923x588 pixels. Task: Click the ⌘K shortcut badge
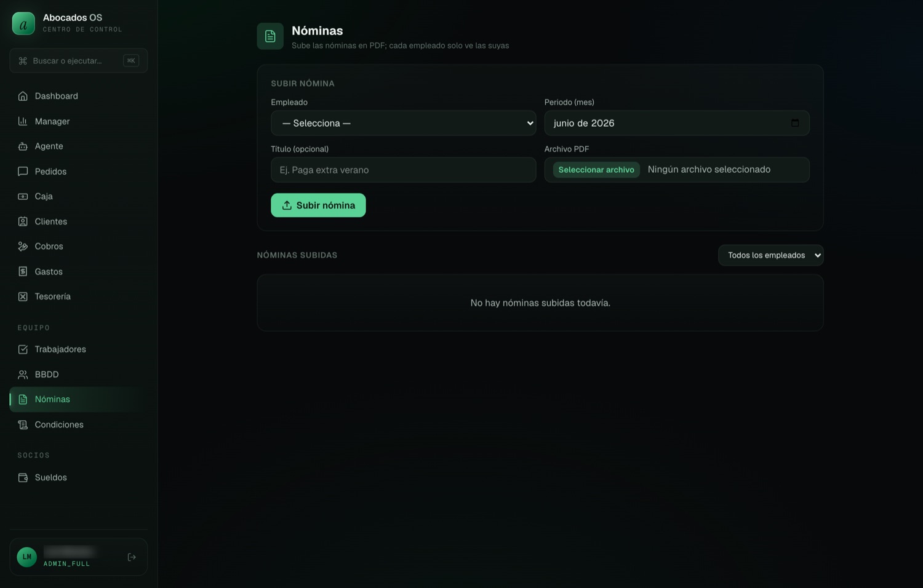131,60
